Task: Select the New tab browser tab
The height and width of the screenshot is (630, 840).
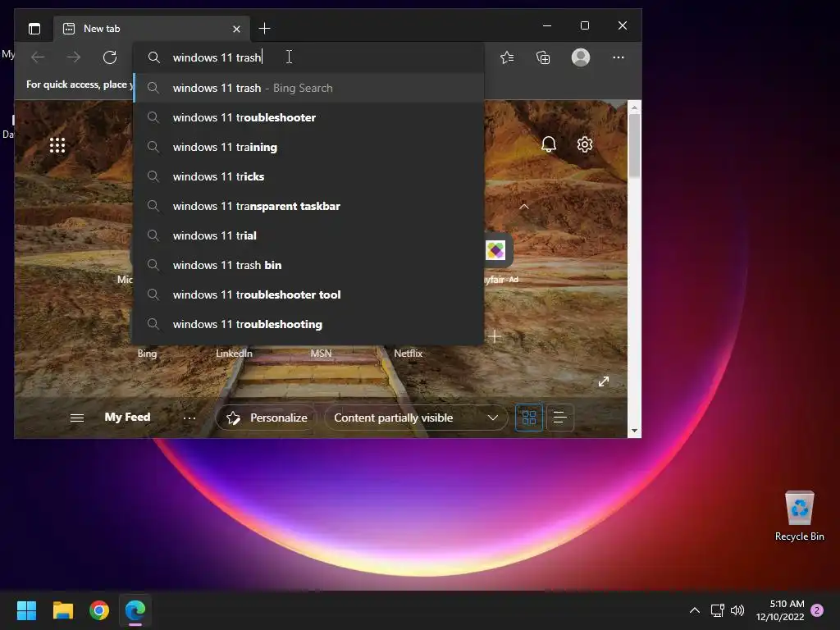Action: tap(152, 29)
